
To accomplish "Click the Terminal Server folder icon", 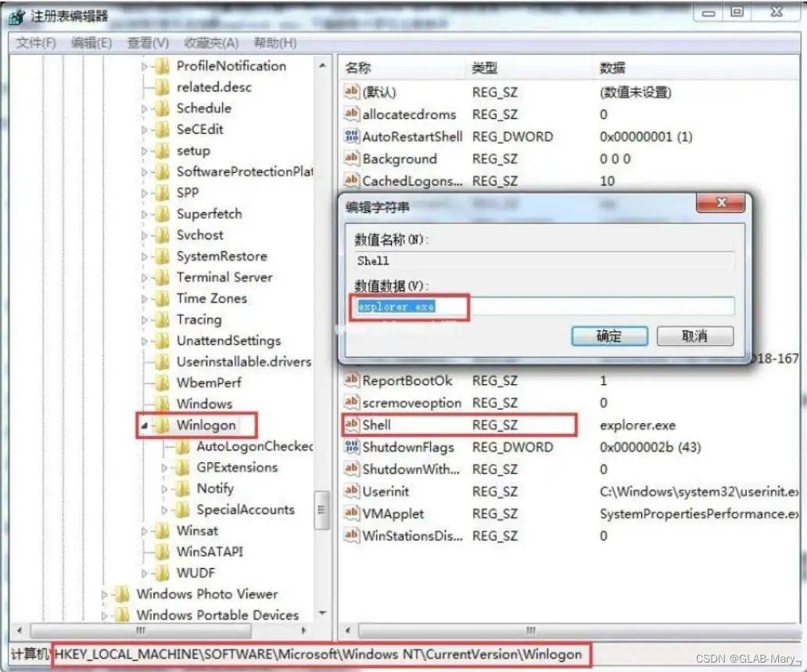I will pos(163,278).
